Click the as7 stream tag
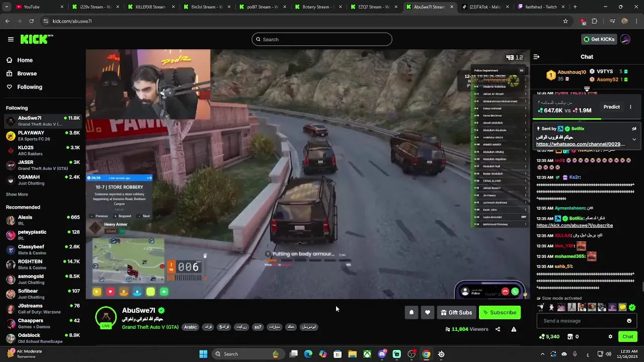Screen dimensions: 644x362 pos(258,327)
